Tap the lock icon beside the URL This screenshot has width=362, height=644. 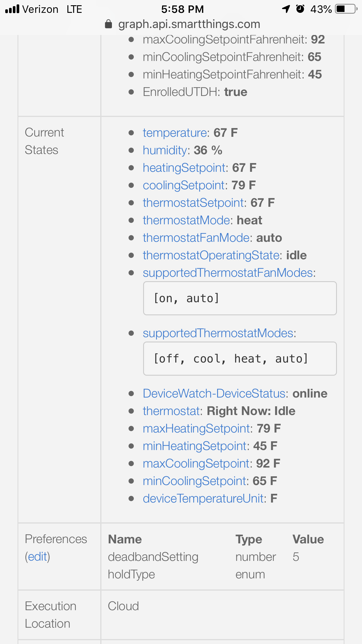click(108, 24)
